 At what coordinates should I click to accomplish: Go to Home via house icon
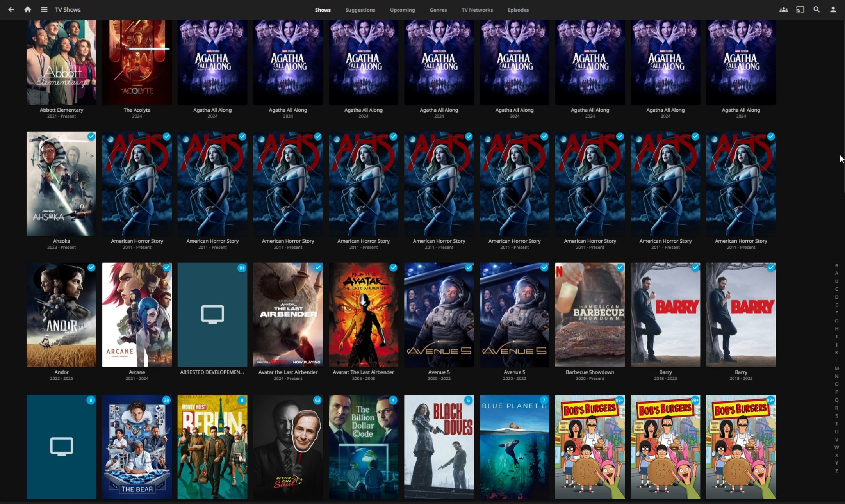pyautogui.click(x=27, y=10)
